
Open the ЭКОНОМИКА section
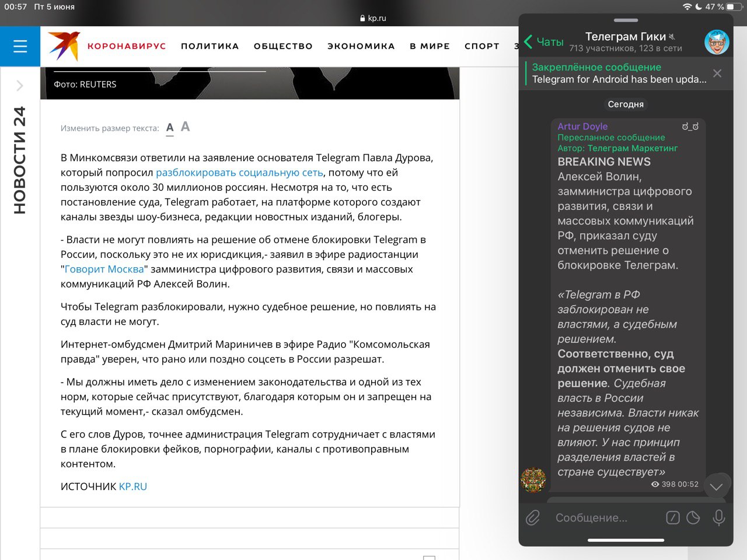[x=361, y=46]
